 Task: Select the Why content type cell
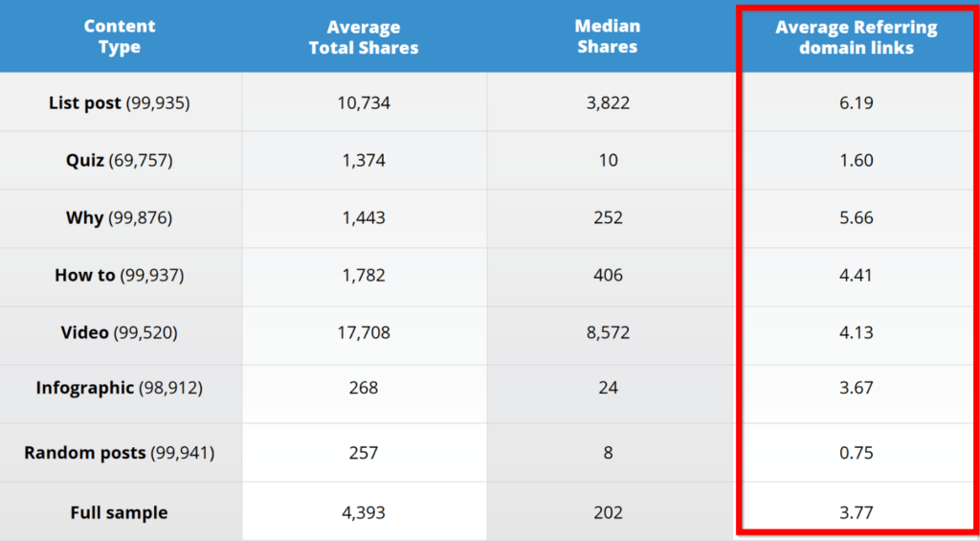[120, 217]
